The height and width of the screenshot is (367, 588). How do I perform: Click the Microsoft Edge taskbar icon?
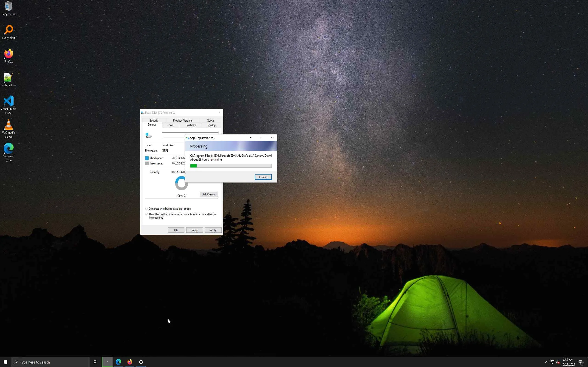(x=118, y=362)
